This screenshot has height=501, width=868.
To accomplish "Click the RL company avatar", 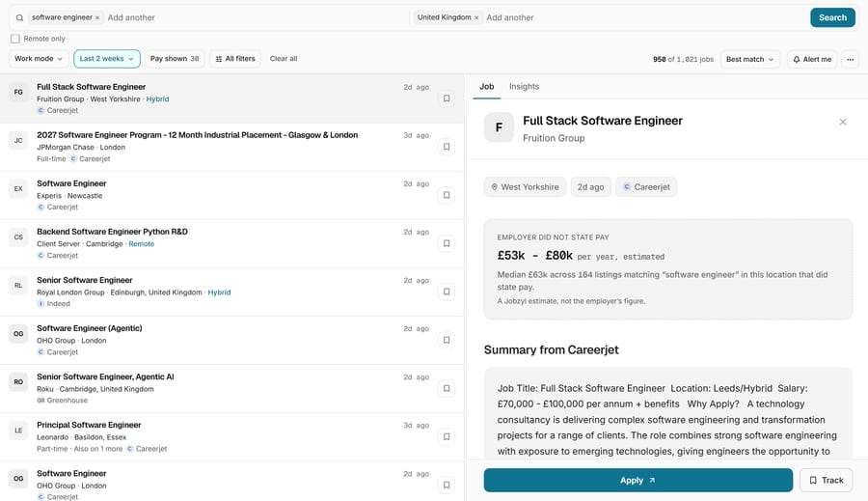I will [x=18, y=286].
